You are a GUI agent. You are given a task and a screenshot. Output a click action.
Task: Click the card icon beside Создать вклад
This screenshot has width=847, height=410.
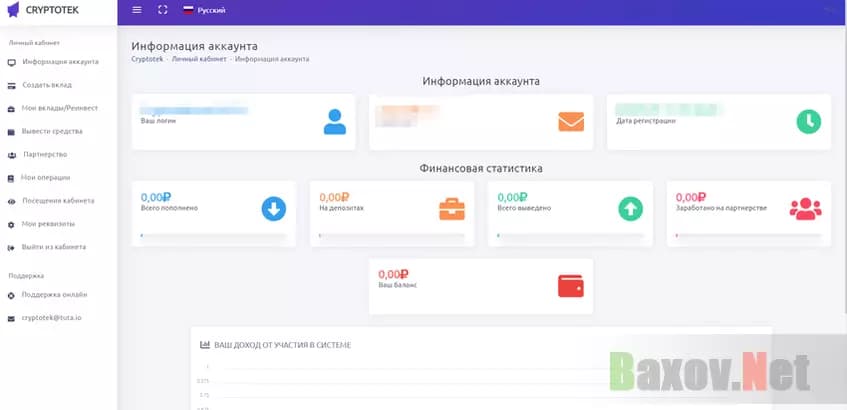(x=11, y=86)
